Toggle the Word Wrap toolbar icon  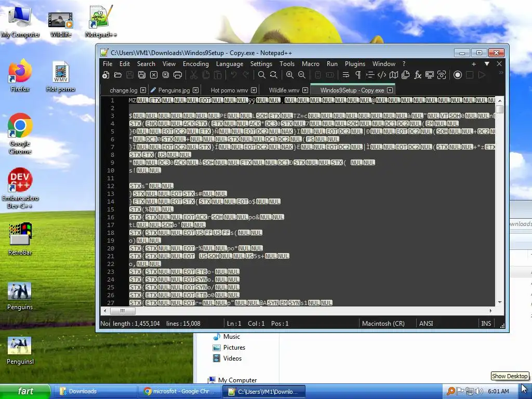coord(345,75)
